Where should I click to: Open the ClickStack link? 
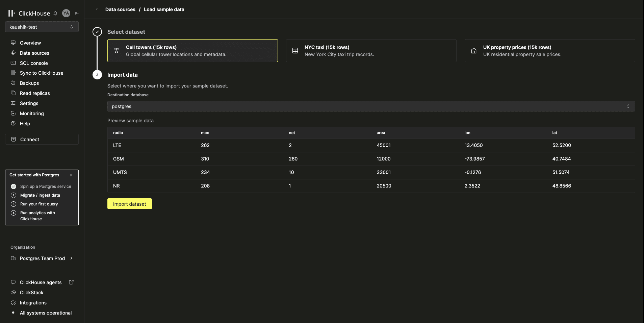click(32, 293)
